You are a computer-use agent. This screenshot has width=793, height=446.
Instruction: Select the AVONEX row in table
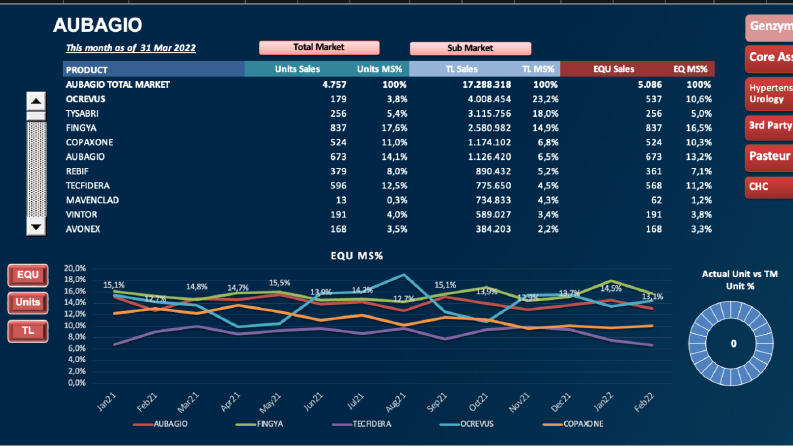[388, 229]
